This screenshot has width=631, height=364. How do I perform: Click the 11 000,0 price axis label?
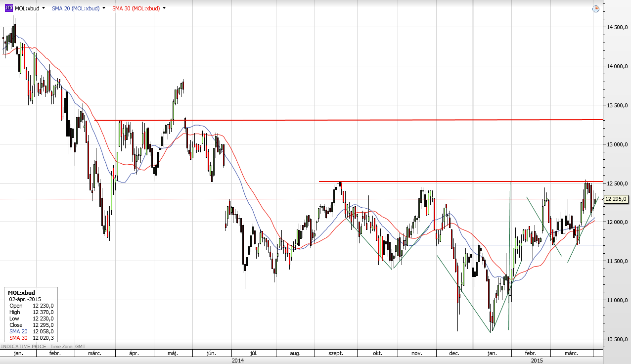point(617,300)
